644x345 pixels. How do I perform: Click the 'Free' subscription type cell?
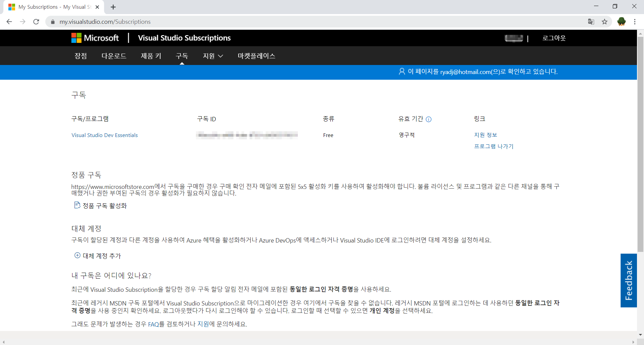(x=328, y=135)
